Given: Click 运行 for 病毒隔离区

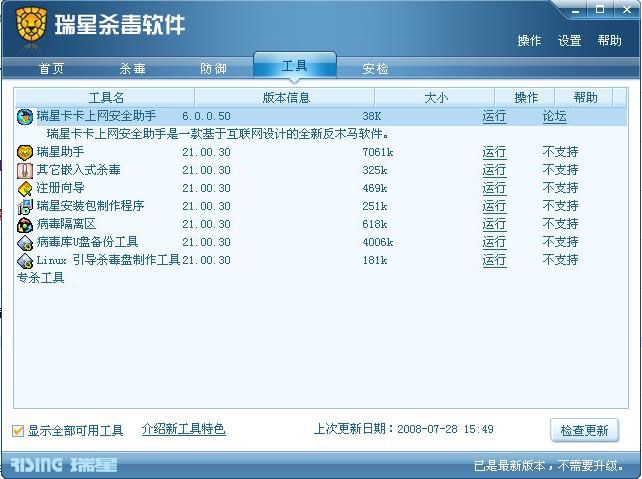Looking at the screenshot, I should pos(494,224).
